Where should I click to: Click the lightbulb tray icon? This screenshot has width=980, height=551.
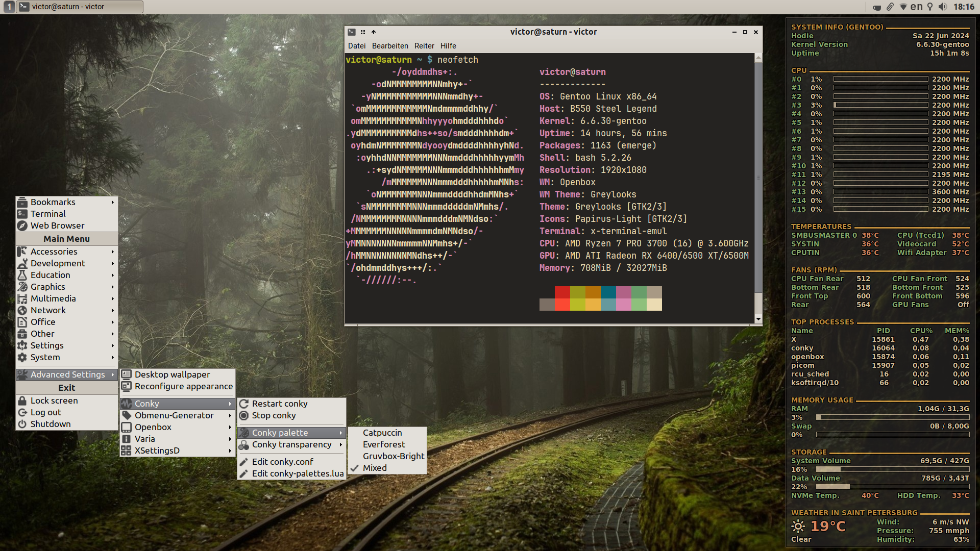tap(930, 7)
